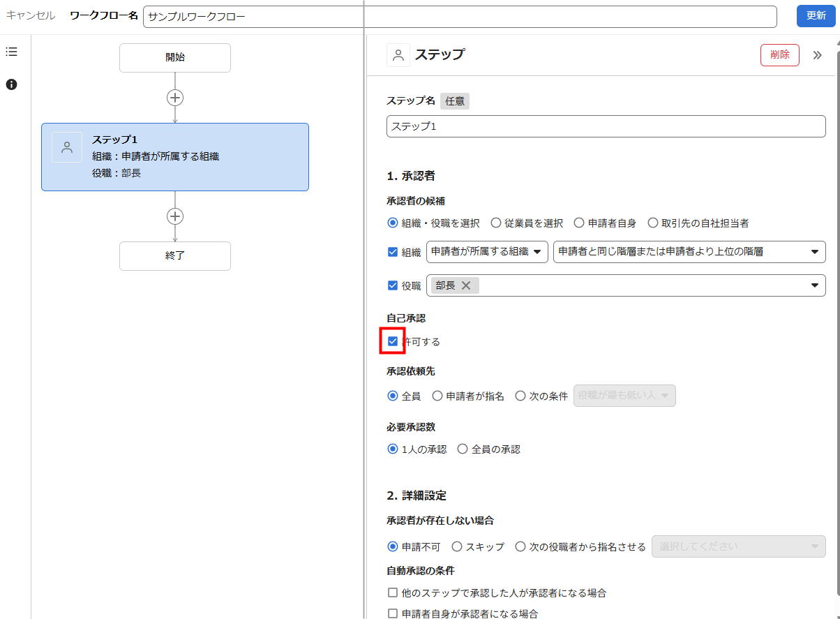Select the 従業員を選択 radio option

click(496, 223)
